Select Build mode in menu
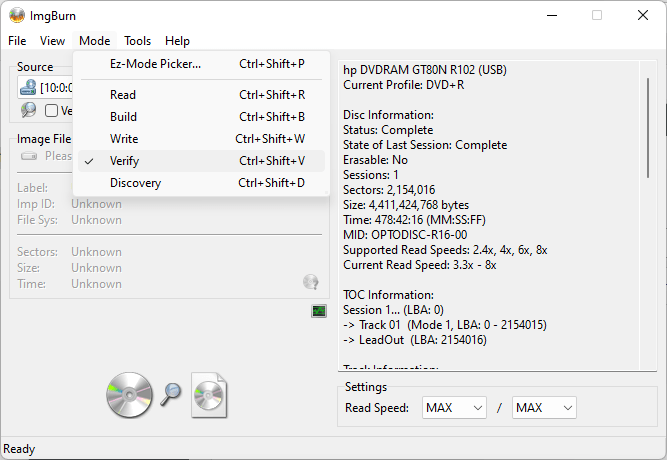667x460 pixels. coord(124,117)
